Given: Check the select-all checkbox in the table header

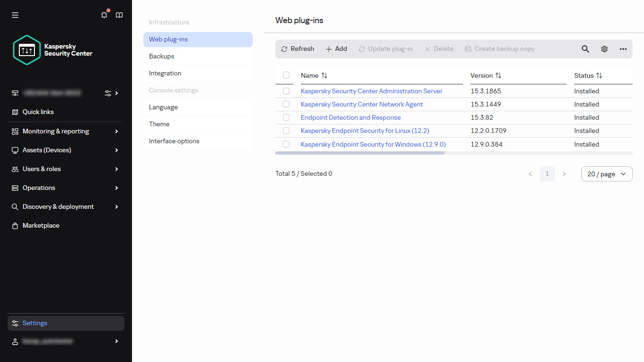Looking at the screenshot, I should pyautogui.click(x=286, y=75).
